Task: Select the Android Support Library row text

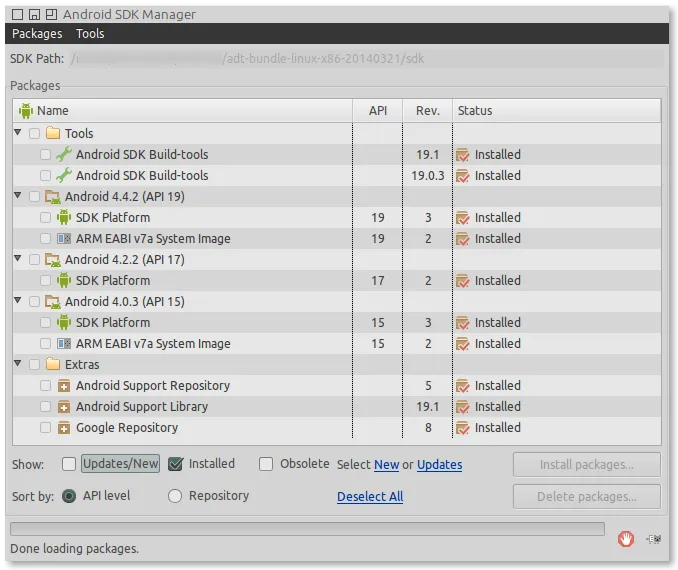Action: 142,407
